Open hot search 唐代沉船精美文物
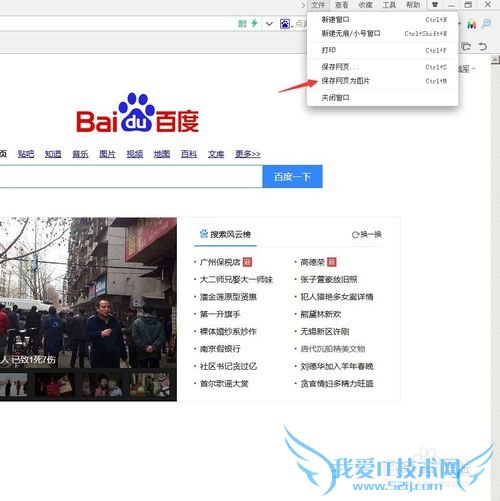Screen dimensions: 500x501 tap(333, 349)
